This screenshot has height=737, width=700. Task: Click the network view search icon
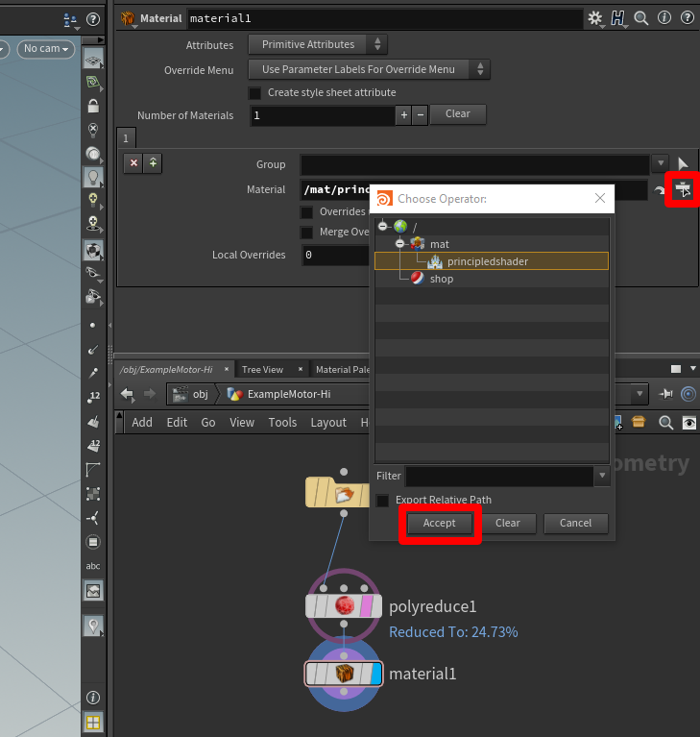click(x=666, y=422)
